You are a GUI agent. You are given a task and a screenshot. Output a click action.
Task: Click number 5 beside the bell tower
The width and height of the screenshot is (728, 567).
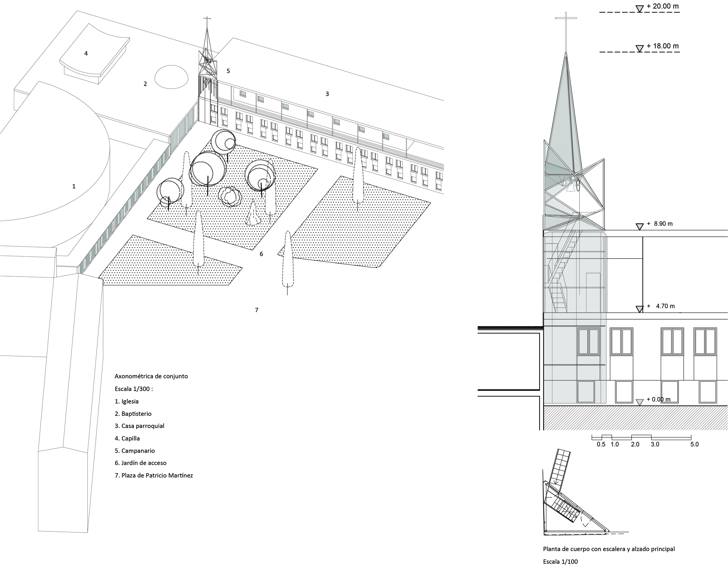pos(228,71)
